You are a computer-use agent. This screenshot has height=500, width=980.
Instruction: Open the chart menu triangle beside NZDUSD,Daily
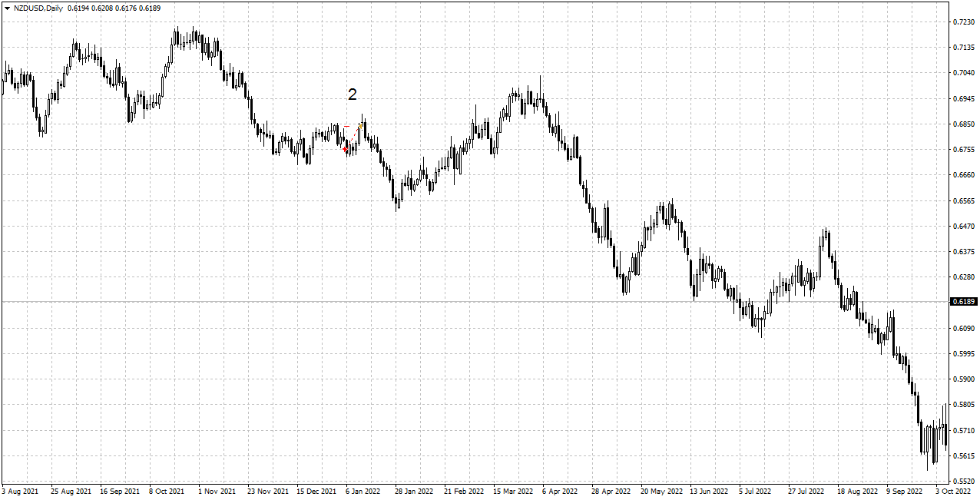click(x=7, y=7)
